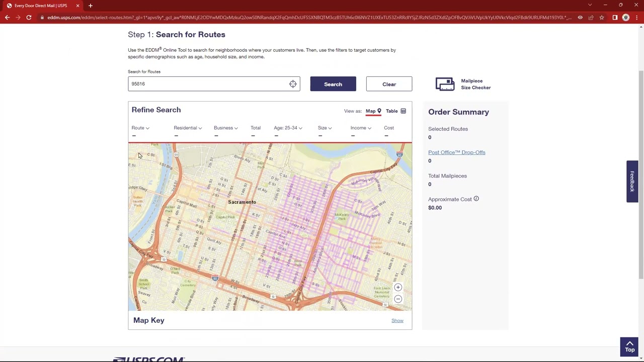Screen dimensions: 644x362
Task: Open the browser side panel
Action: [x=615, y=18]
